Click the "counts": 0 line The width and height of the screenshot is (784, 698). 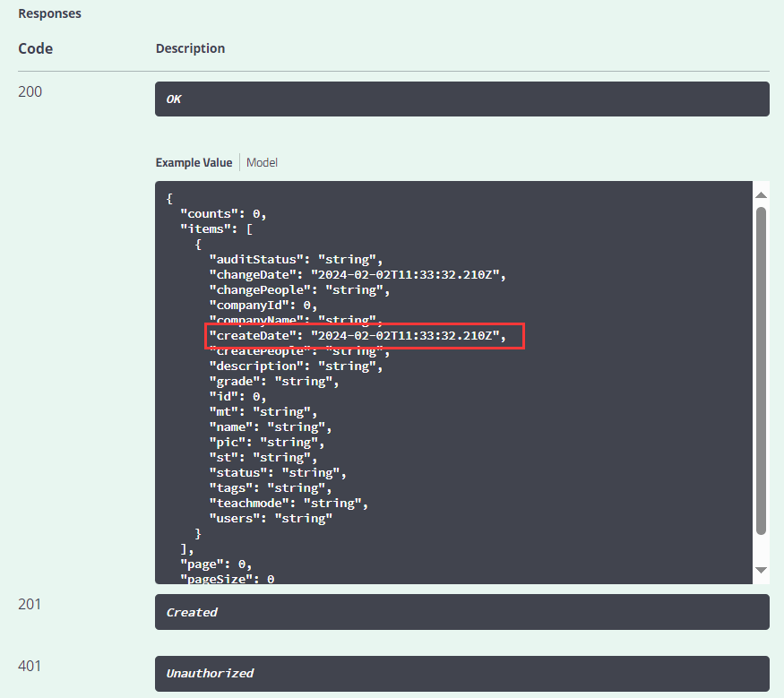(223, 214)
